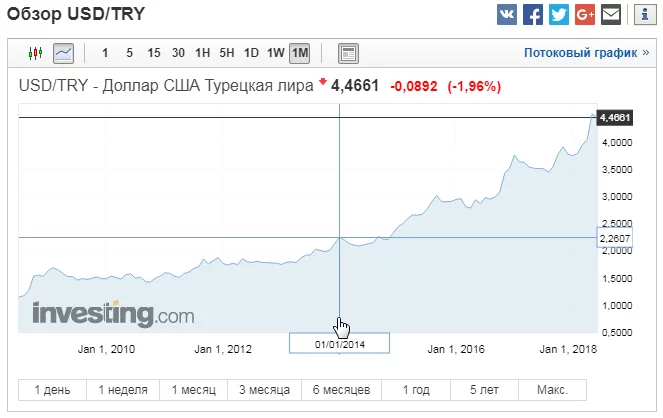
Task: Share chart on Facebook
Action: tap(533, 15)
